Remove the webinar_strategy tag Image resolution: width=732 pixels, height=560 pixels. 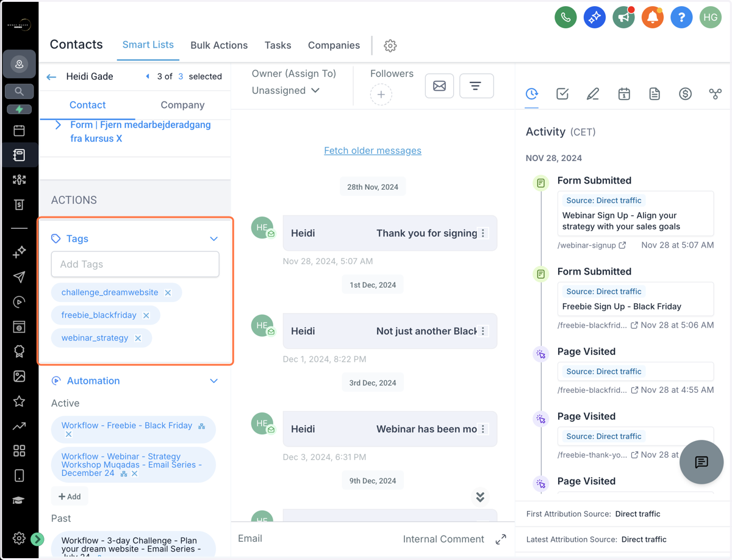[138, 338]
